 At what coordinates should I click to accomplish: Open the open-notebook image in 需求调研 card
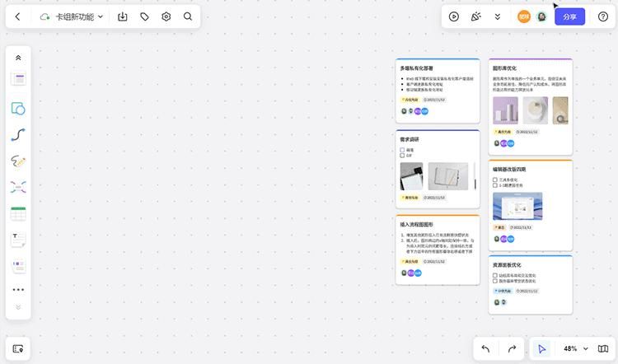coord(448,176)
